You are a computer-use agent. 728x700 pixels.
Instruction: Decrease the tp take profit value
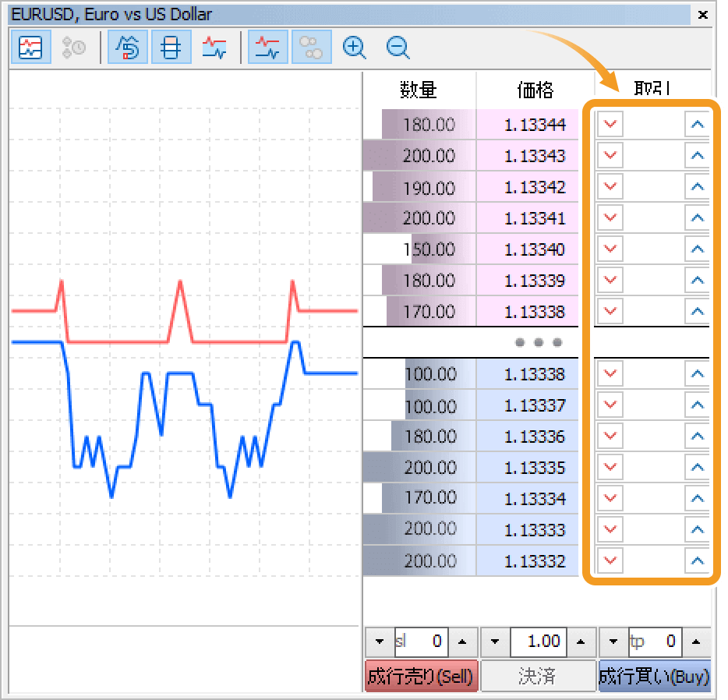pos(613,642)
